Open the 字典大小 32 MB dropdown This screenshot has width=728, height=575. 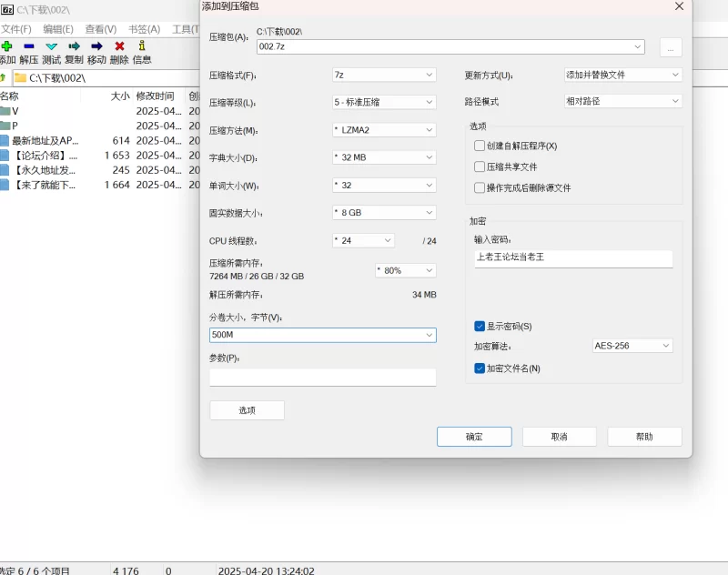pos(384,157)
